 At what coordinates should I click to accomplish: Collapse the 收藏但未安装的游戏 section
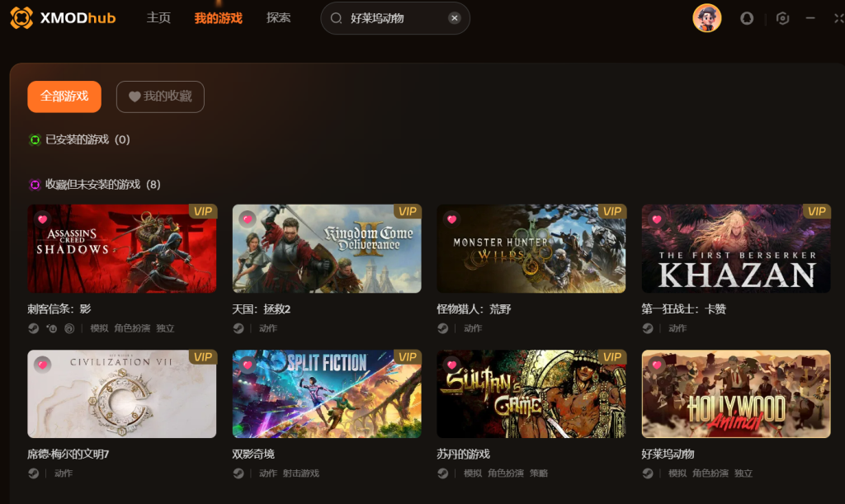(x=95, y=185)
